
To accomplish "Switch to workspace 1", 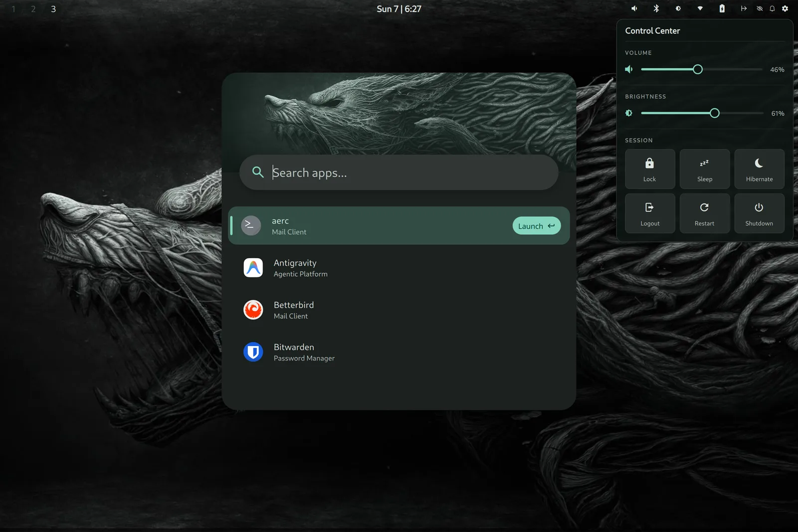I will pyautogui.click(x=13, y=9).
